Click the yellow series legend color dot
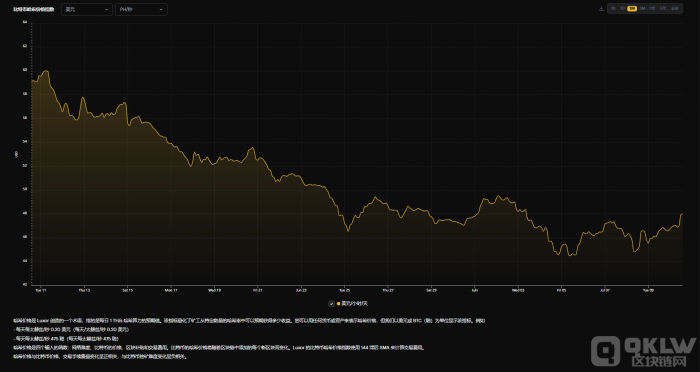 [x=338, y=304]
